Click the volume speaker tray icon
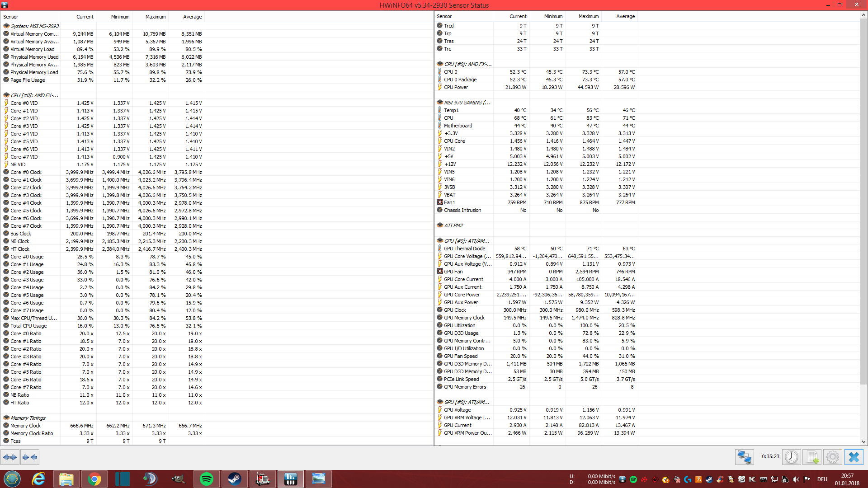This screenshot has height=488, width=868. 796,479
